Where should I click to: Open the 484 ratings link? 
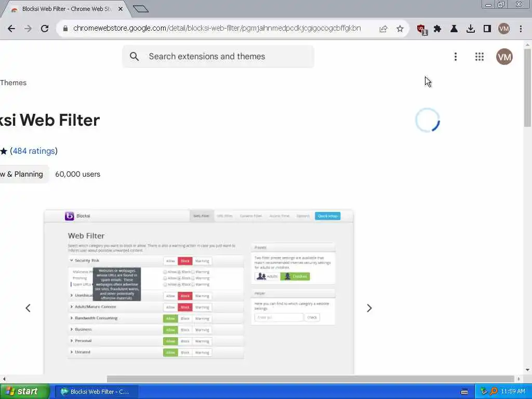click(34, 151)
